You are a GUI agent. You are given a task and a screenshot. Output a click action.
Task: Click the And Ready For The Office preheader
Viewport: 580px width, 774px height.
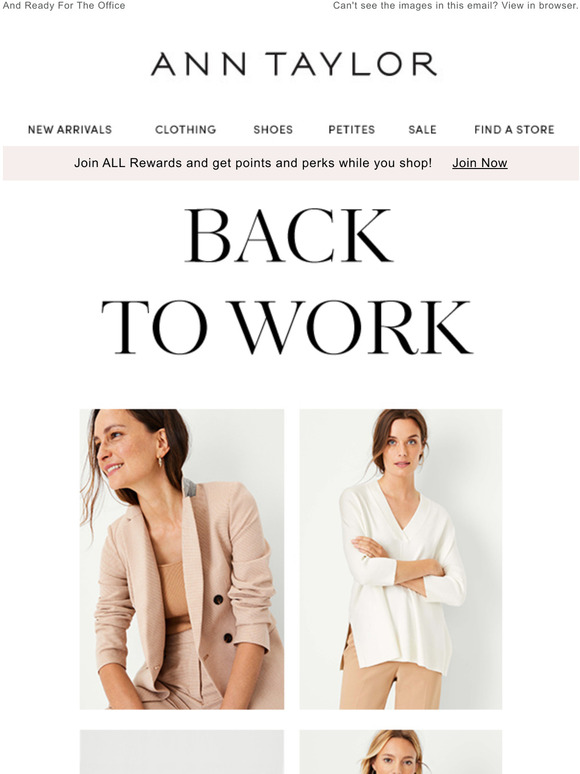pyautogui.click(x=64, y=6)
